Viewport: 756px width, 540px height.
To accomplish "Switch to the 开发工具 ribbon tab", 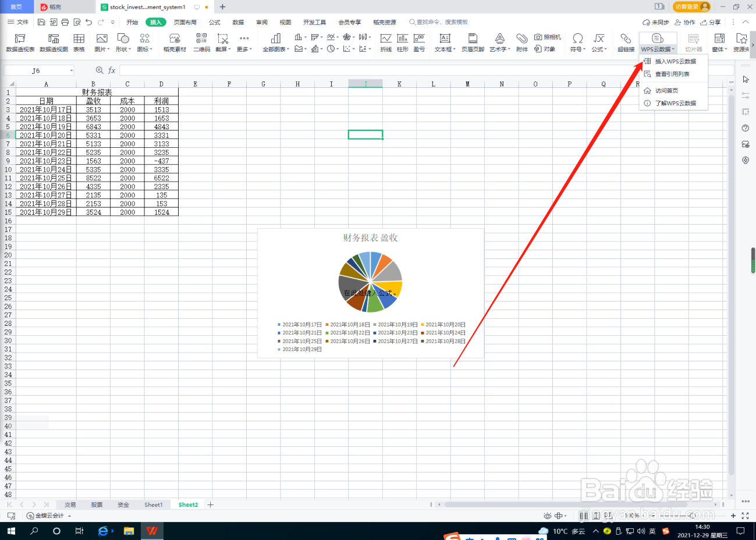I will 314,22.
